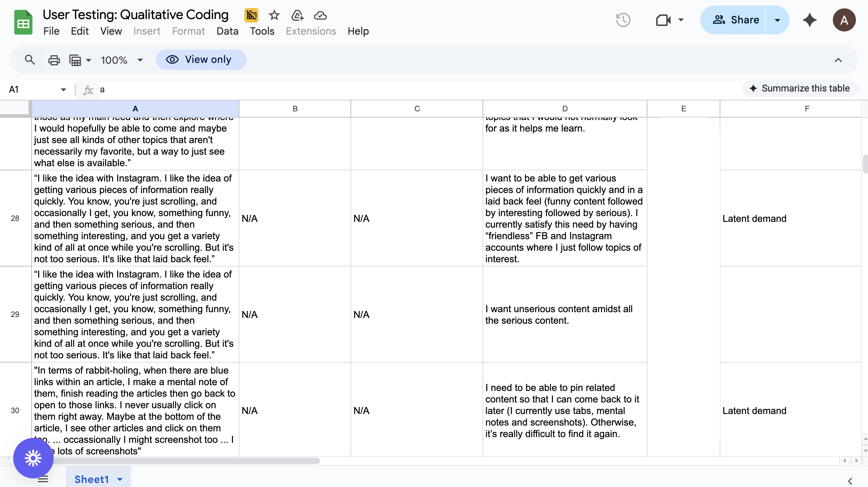The width and height of the screenshot is (868, 487).
Task: Click the Google Sheets home icon
Action: pyautogui.click(x=23, y=22)
